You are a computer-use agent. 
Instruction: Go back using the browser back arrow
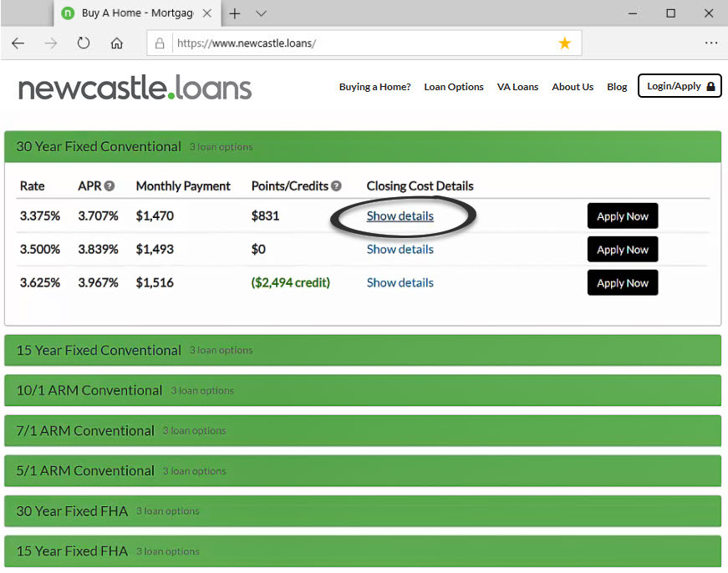18,43
